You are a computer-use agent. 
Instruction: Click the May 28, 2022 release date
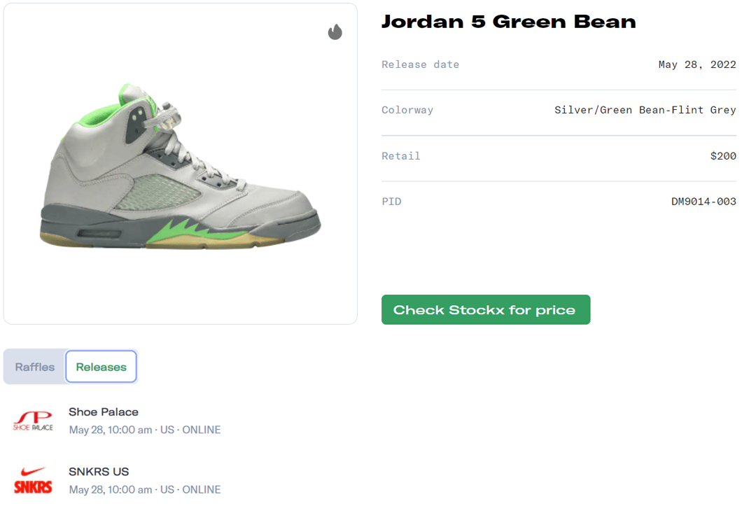pyautogui.click(x=697, y=64)
